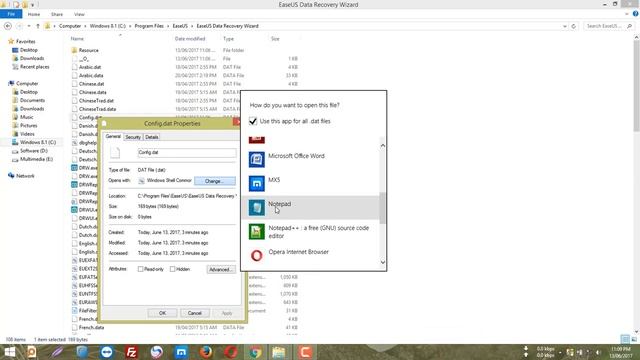Click Cancel in Config.dat Properties
Image resolution: width=640 pixels, height=360 pixels.
(195, 313)
